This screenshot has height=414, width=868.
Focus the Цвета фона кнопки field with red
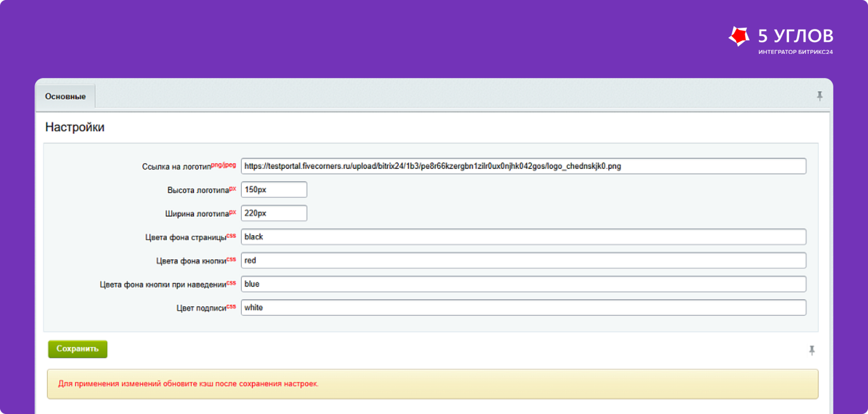click(523, 260)
